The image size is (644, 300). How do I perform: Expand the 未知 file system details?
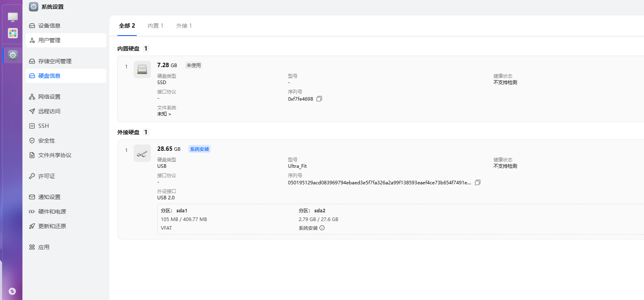164,114
